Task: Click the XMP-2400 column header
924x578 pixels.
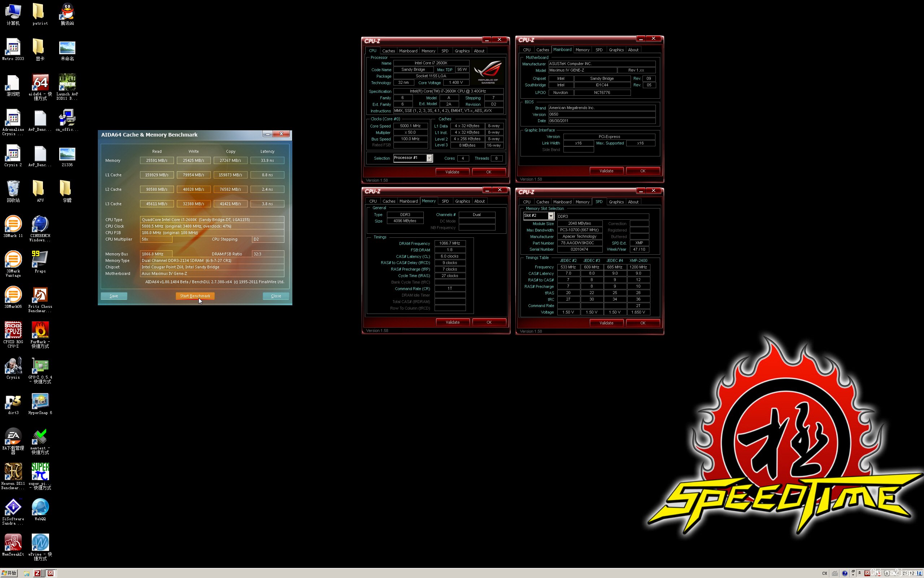Action: point(638,260)
